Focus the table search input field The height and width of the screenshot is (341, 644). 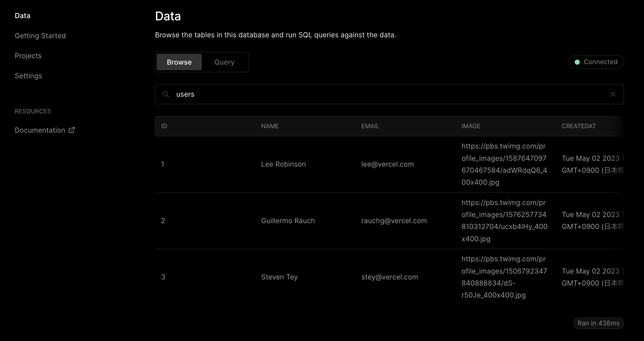click(x=390, y=94)
